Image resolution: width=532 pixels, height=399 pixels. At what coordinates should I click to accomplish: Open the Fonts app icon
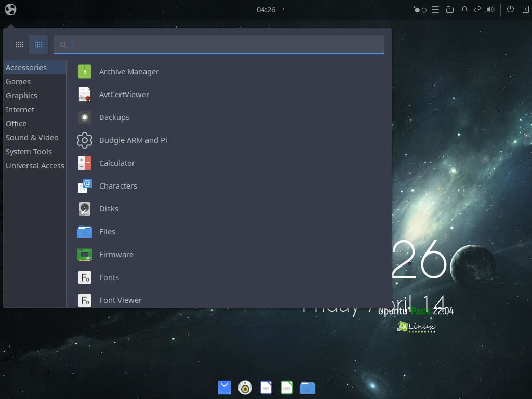tap(85, 277)
